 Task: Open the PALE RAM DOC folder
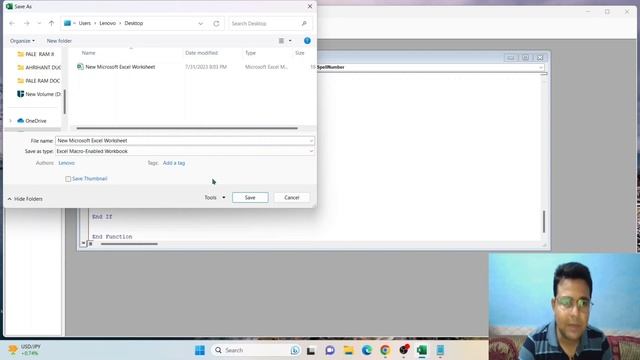(x=39, y=81)
